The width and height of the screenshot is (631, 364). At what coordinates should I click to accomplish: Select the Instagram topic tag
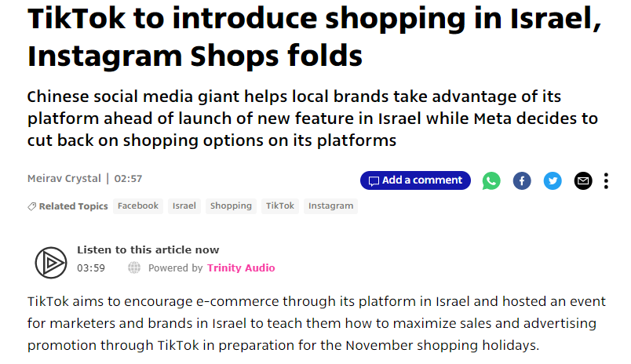click(x=330, y=206)
